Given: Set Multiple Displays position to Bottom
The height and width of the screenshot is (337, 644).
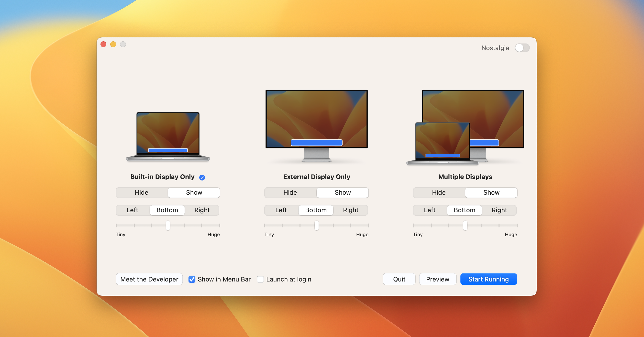Looking at the screenshot, I should pos(465,210).
